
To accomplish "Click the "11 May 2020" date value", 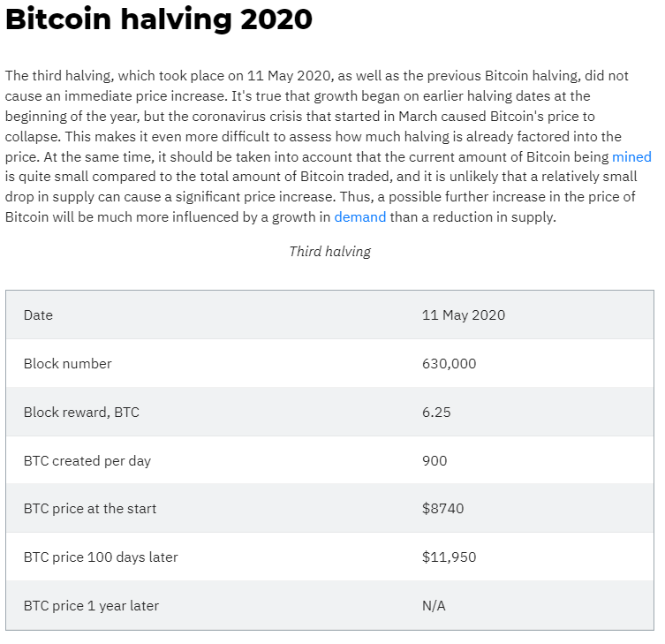I will click(x=464, y=315).
